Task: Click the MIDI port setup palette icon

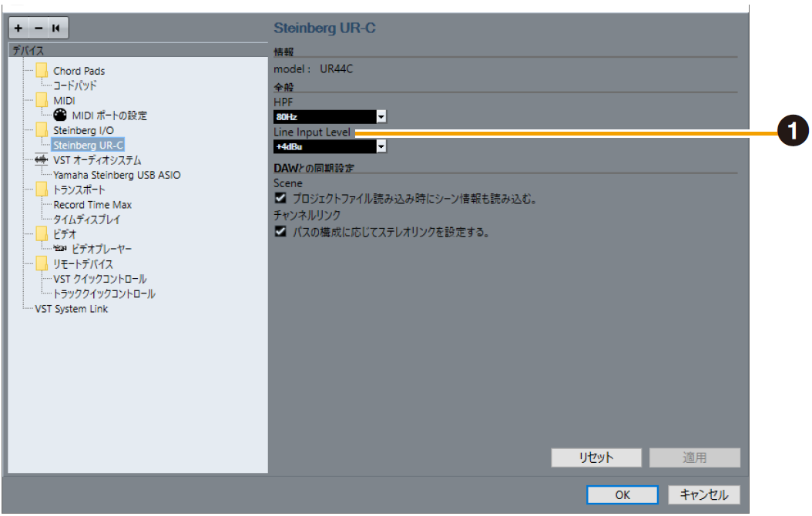Action: [x=61, y=116]
